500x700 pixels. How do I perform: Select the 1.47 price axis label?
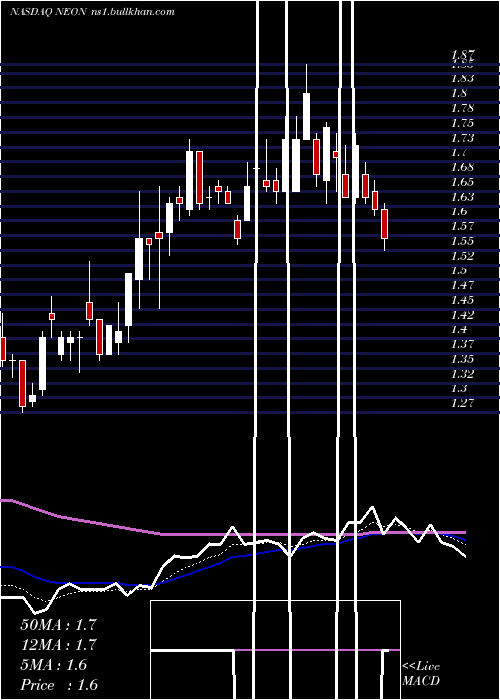[x=462, y=285]
